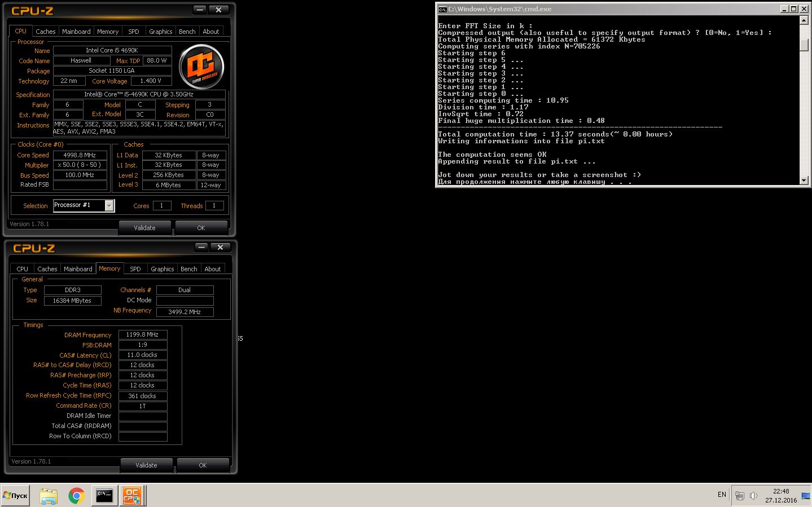Select SPD tab in lower CPU-Z window
812x507 pixels.
click(135, 269)
